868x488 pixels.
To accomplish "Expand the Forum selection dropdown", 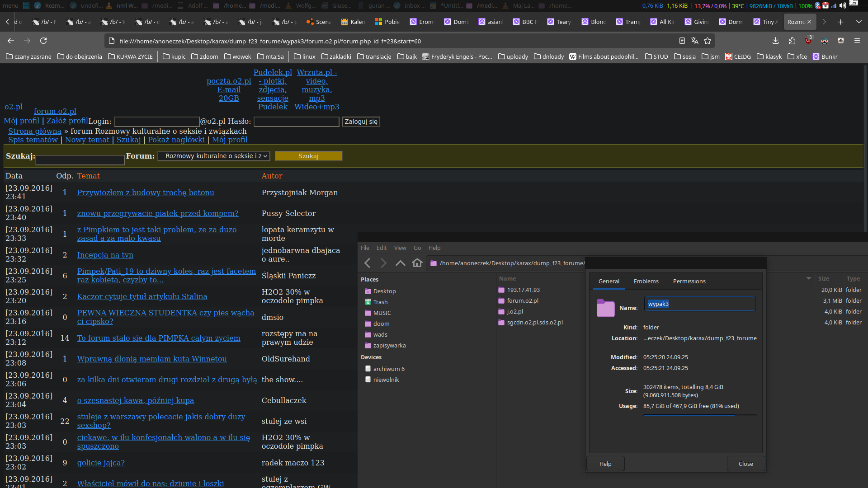I will click(x=214, y=156).
